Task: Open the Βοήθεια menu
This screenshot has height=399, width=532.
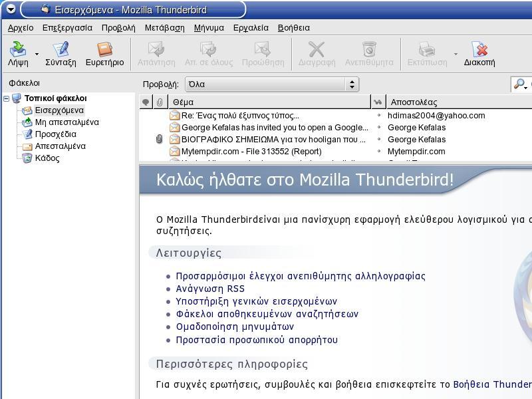Action: (294, 28)
